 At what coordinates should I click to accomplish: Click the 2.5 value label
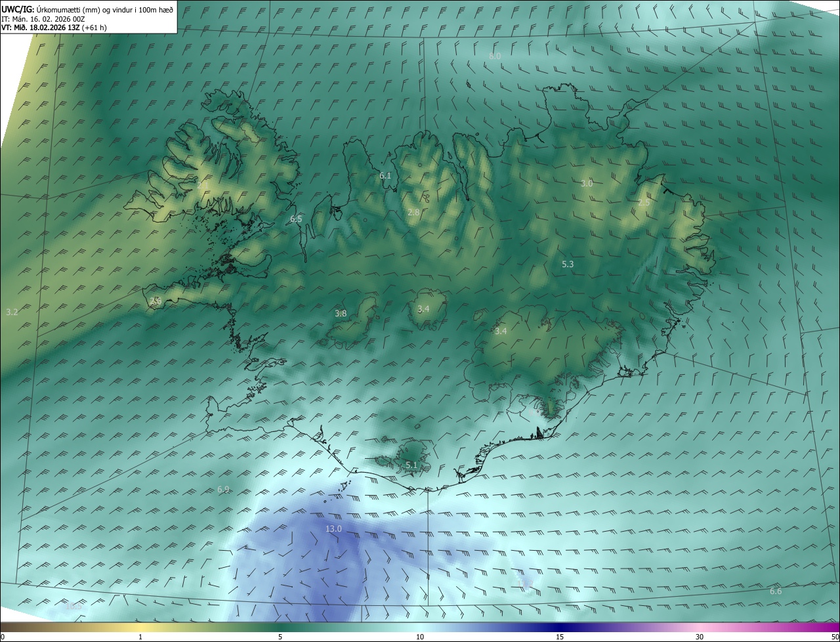point(644,203)
